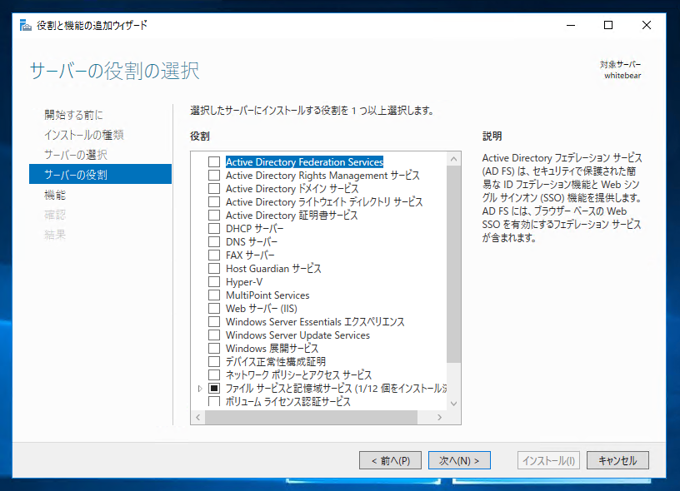Check the FAX サーバー checkbox
The image size is (680, 491).
coord(214,255)
